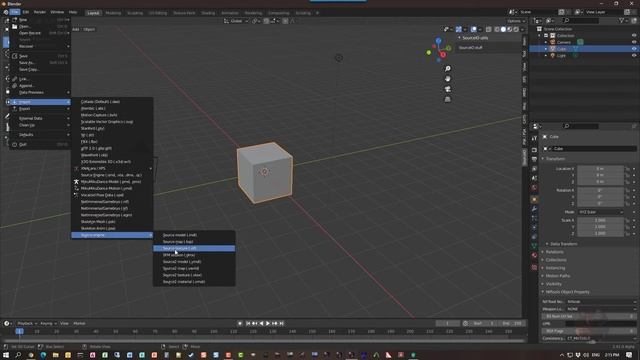Click the viewport zoom magnifier icon
This screenshot has width=640, height=360.
pyautogui.click(x=448, y=69)
